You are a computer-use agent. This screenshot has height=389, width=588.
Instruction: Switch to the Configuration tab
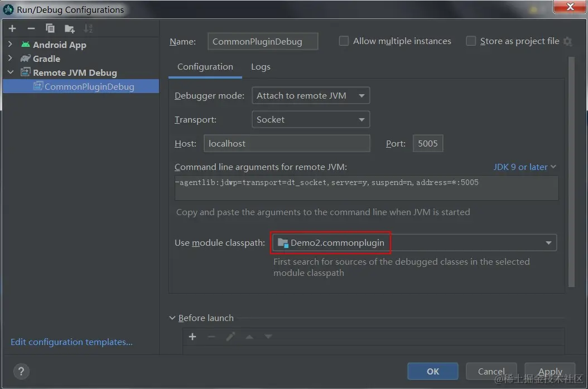click(x=205, y=67)
